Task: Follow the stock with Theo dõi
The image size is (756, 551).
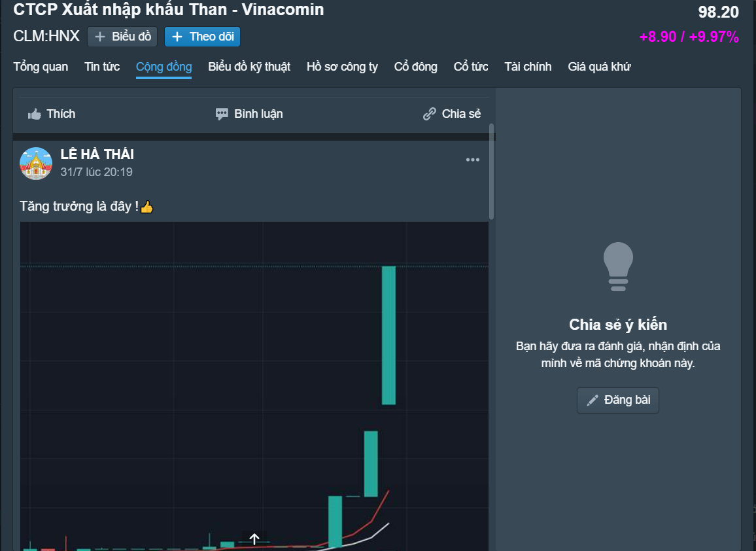Action: (x=203, y=37)
